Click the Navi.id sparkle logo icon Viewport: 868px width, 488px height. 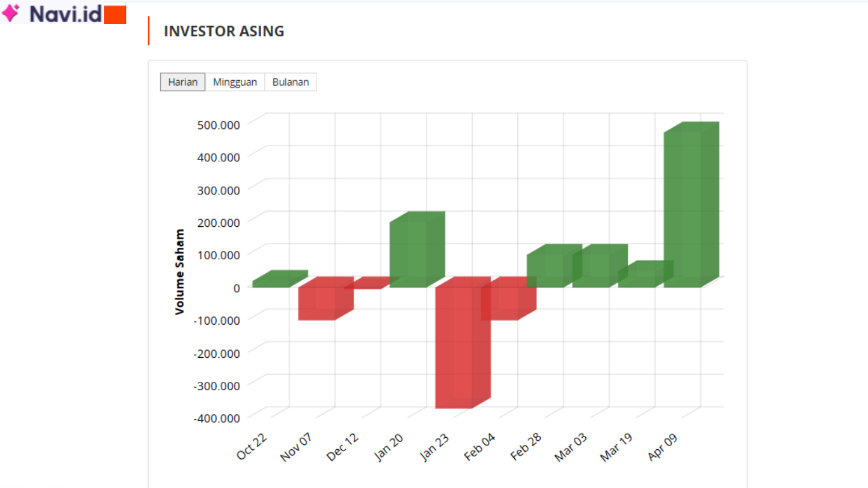[11, 14]
